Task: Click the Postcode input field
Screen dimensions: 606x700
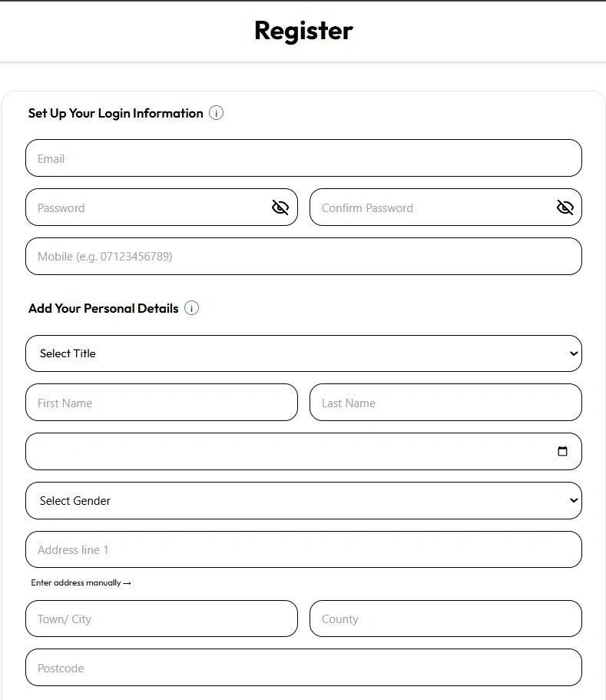Action: (x=303, y=668)
